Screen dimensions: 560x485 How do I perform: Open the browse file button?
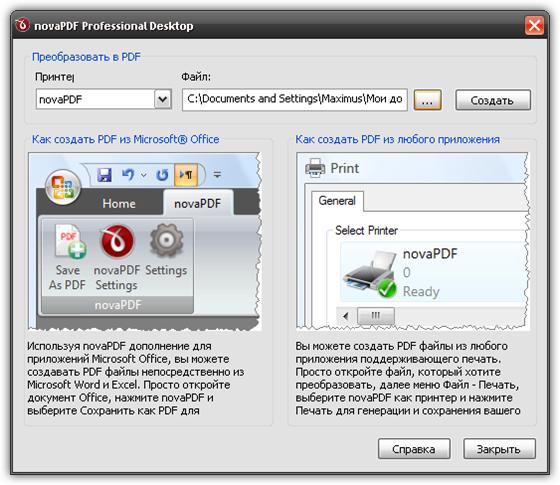click(427, 100)
